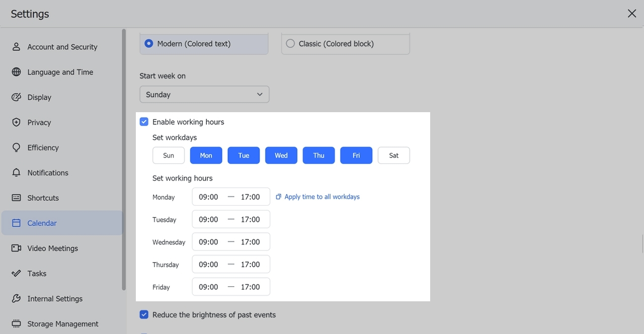The height and width of the screenshot is (334, 644).
Task: Toggle Reduce the brightness of past events
Action: click(144, 315)
